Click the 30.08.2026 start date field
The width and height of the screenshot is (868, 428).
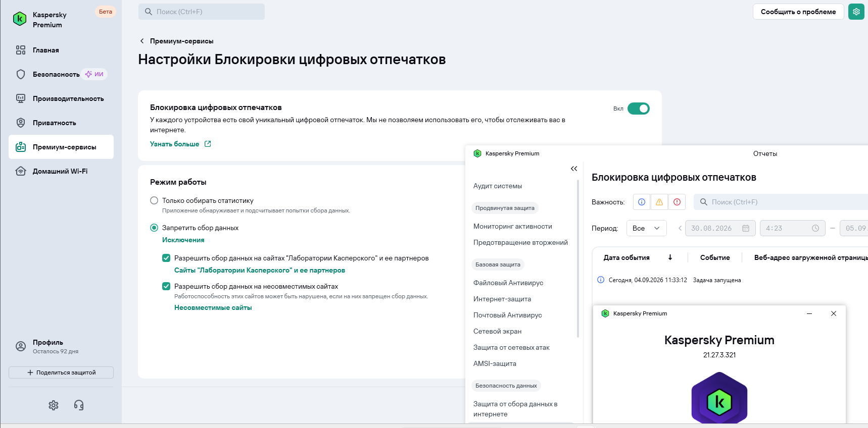[x=720, y=228]
